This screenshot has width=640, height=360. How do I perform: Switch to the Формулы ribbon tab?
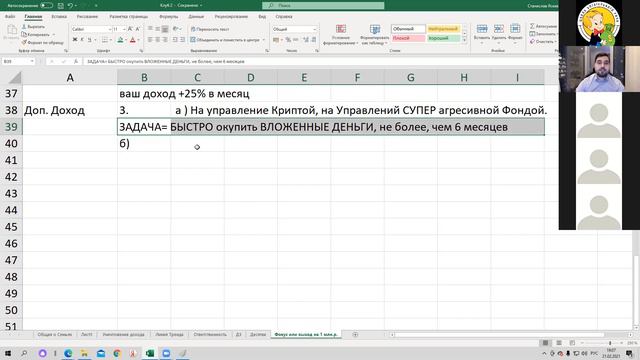(169, 17)
